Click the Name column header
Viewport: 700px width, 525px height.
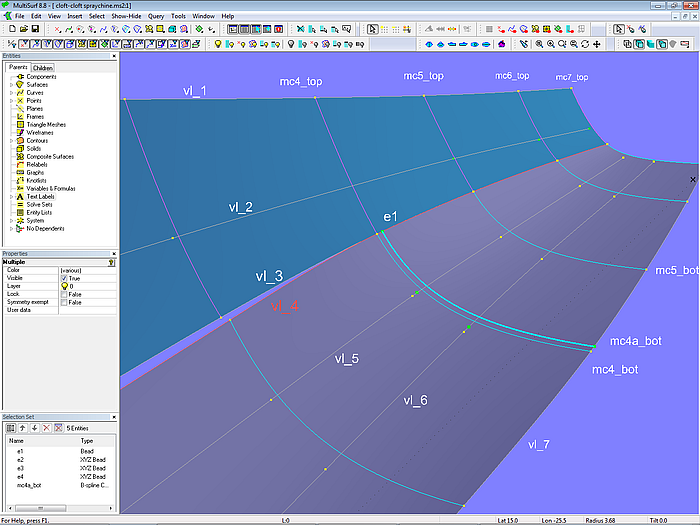16,440
